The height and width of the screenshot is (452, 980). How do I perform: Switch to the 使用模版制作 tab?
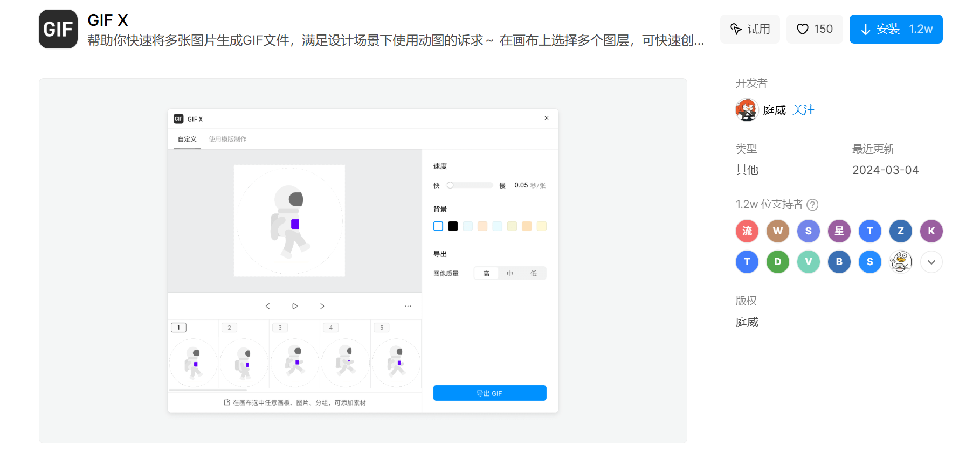coord(227,139)
